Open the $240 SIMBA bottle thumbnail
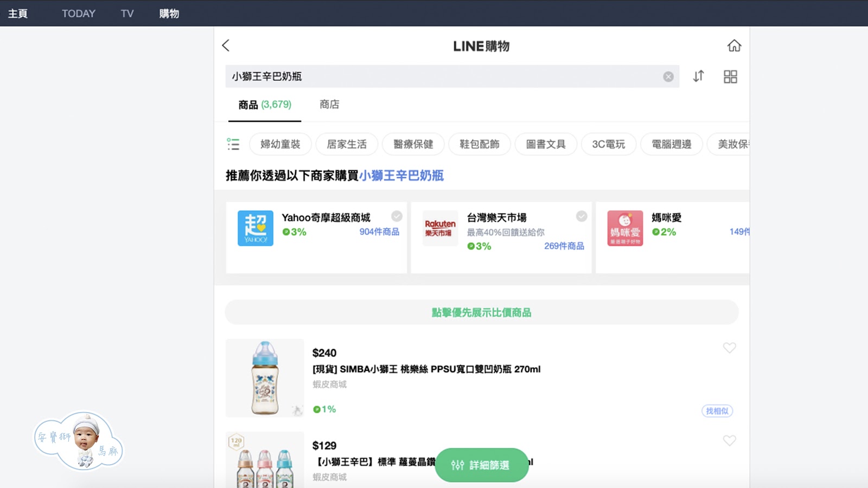868x488 pixels. pos(265,378)
